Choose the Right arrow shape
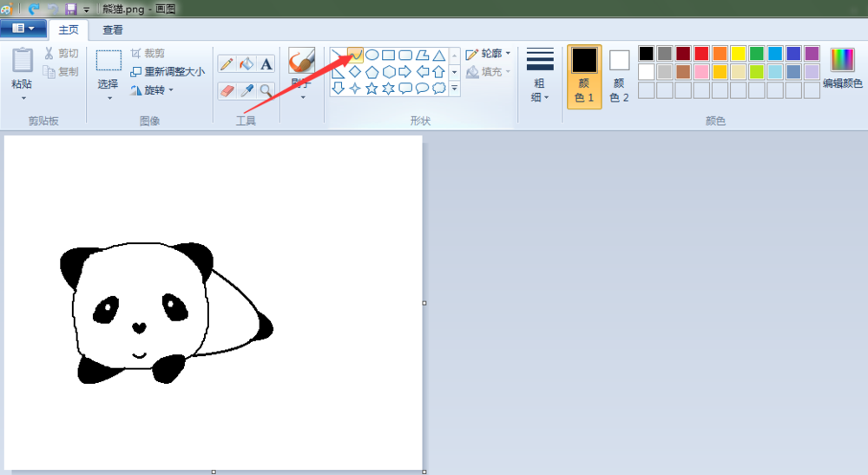 tap(405, 71)
